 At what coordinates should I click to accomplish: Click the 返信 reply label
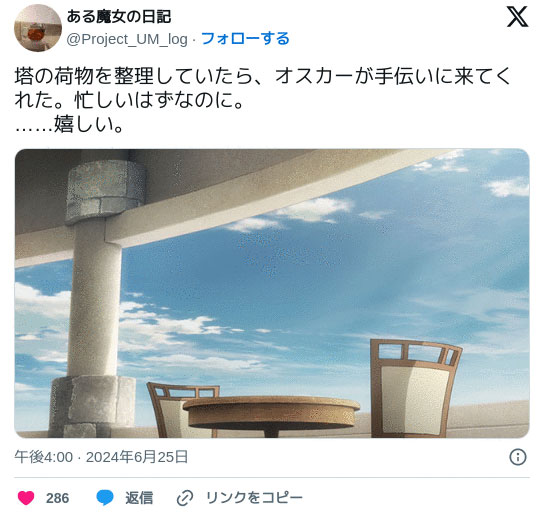139,498
